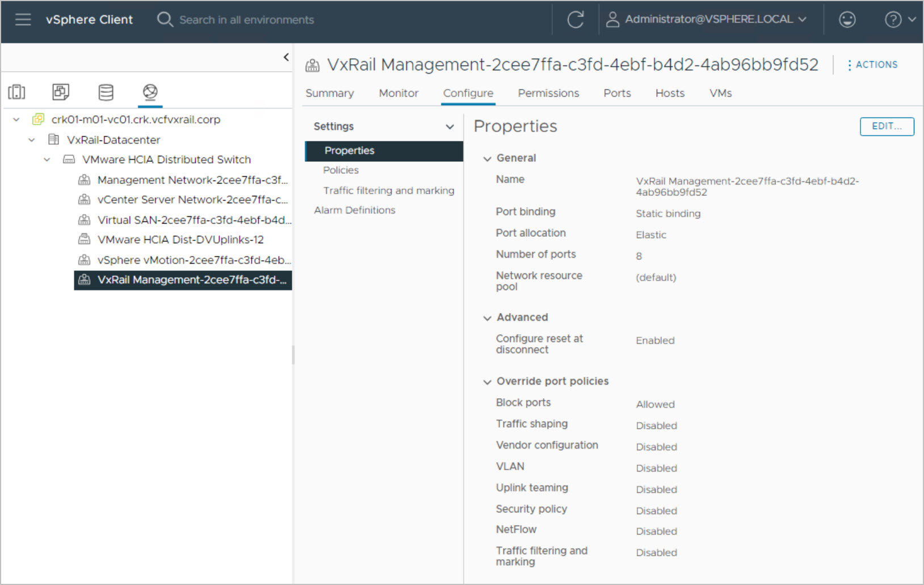This screenshot has height=585, width=924.
Task: Open the Help menu dropdown
Action: [x=900, y=20]
